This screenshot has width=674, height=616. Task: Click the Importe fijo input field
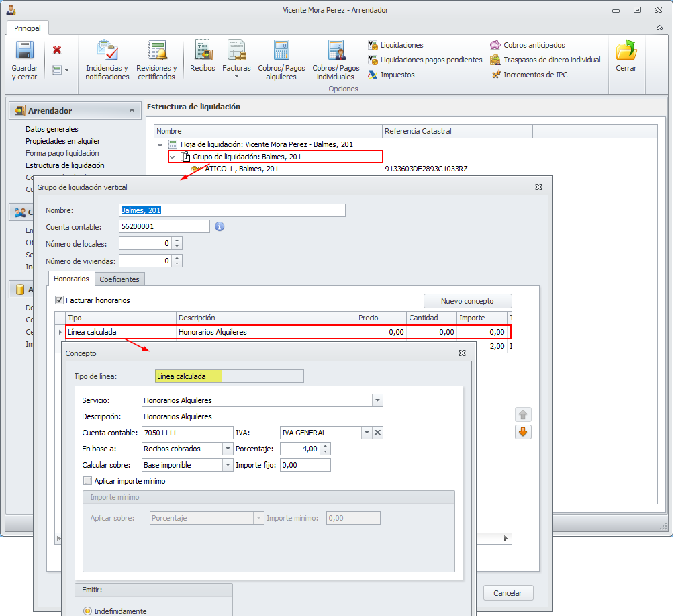[x=305, y=465]
